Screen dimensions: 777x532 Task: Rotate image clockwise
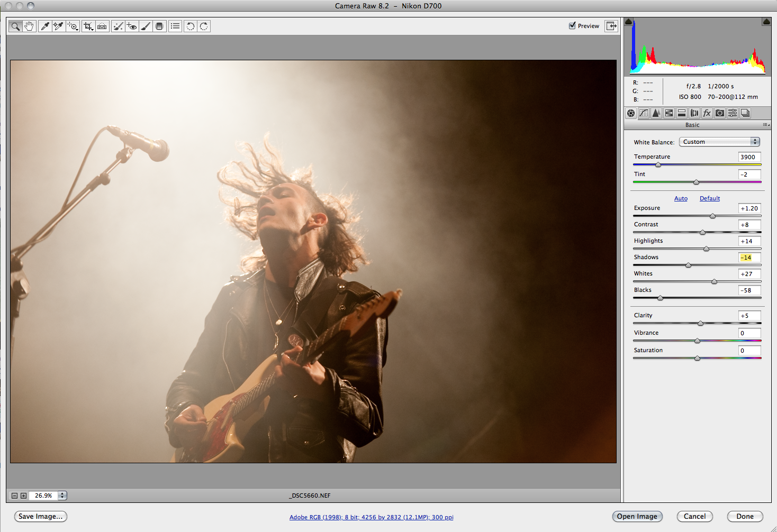point(204,26)
